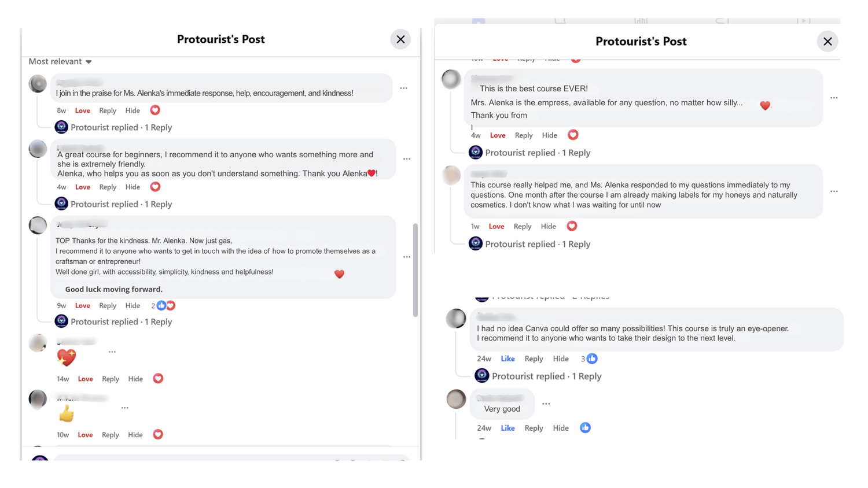The image size is (868, 488).
Task: Open options menu for the 'I join in the praise' comment
Action: tap(403, 88)
